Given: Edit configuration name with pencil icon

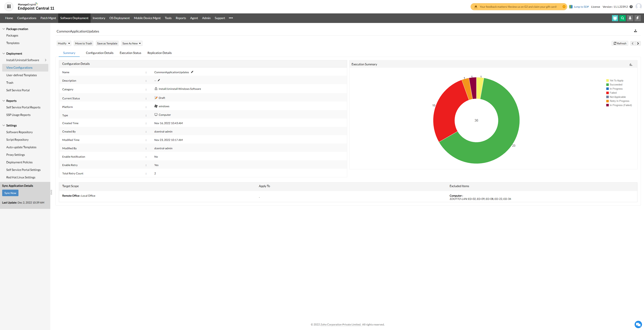Looking at the screenshot, I should (x=192, y=72).
